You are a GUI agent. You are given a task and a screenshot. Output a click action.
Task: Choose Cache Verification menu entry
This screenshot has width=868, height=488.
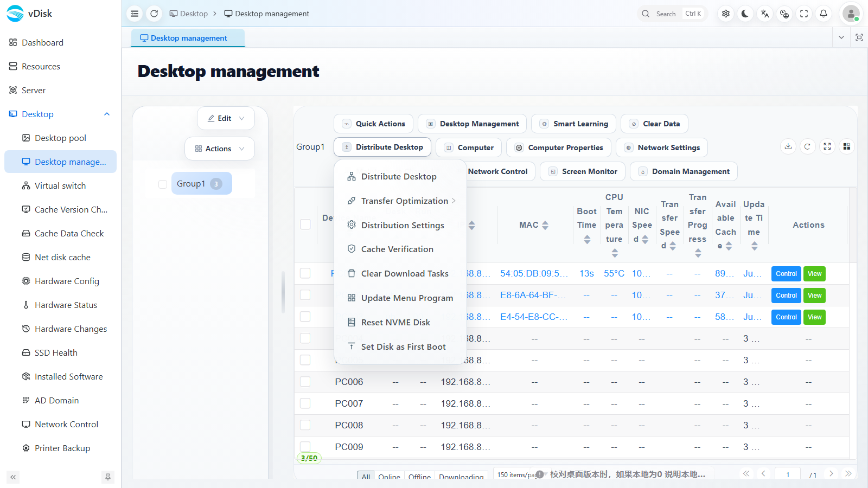[x=401, y=249]
